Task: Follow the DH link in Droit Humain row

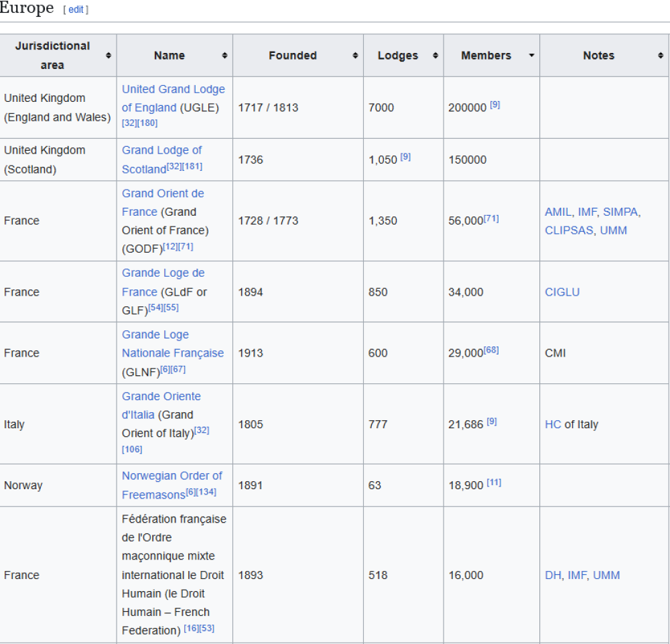Action: coord(553,575)
